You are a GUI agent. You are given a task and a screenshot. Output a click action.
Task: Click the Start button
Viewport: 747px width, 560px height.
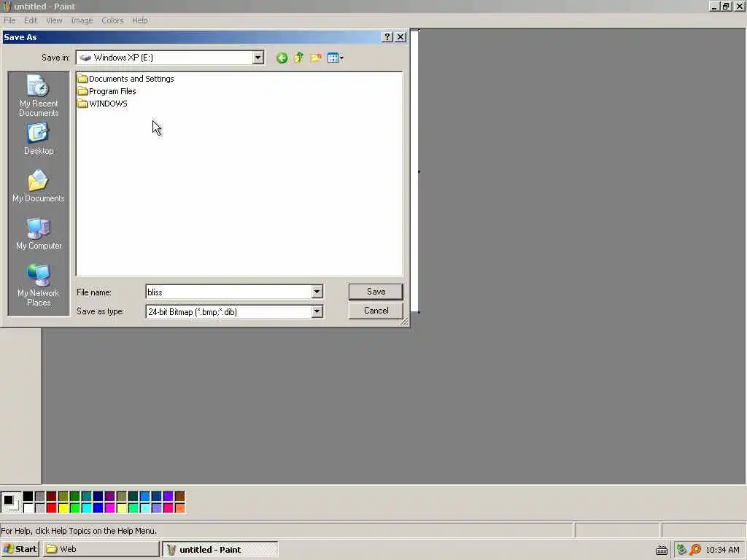[x=20, y=549]
